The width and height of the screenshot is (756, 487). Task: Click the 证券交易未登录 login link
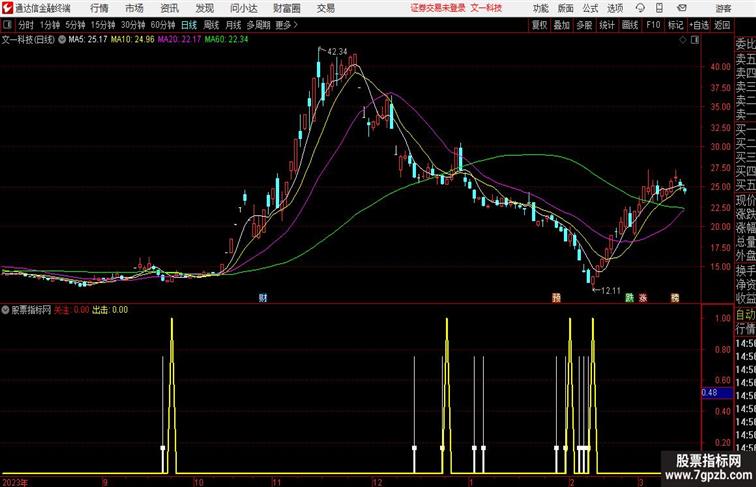coord(438,8)
